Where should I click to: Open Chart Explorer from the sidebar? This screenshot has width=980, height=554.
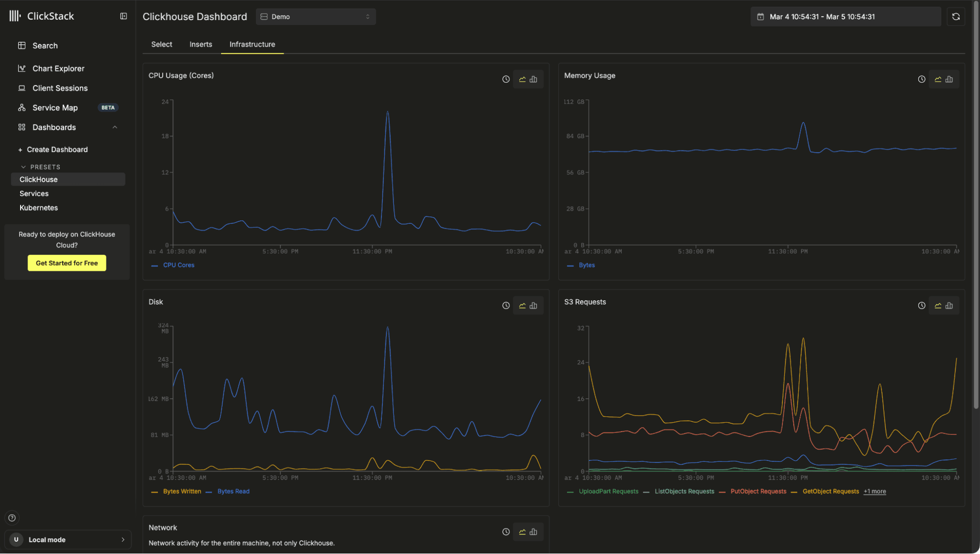point(58,69)
